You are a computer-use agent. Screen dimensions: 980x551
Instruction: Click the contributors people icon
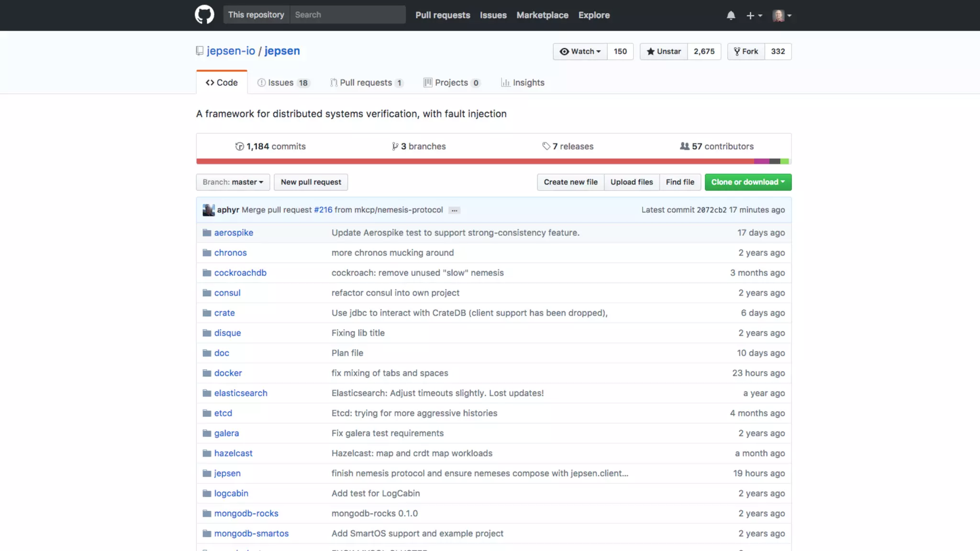tap(684, 146)
